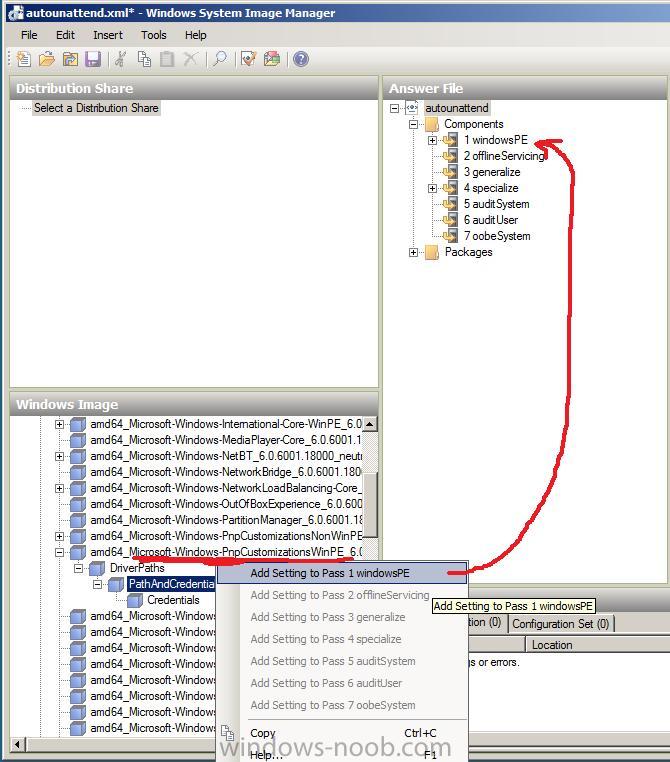This screenshot has width=670, height=762.
Task: Click the horizontal scroll left arrow
Action: tap(17, 745)
